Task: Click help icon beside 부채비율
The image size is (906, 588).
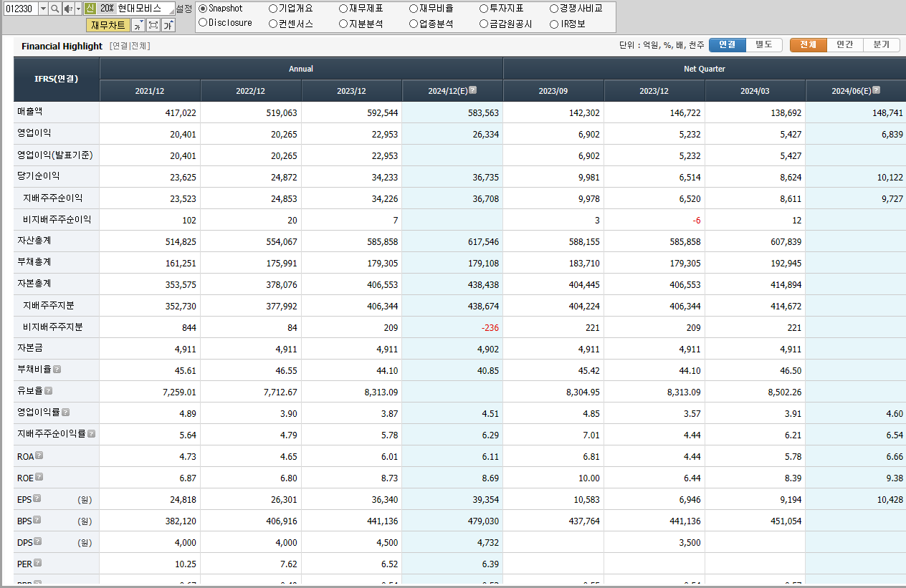Action: tap(57, 370)
